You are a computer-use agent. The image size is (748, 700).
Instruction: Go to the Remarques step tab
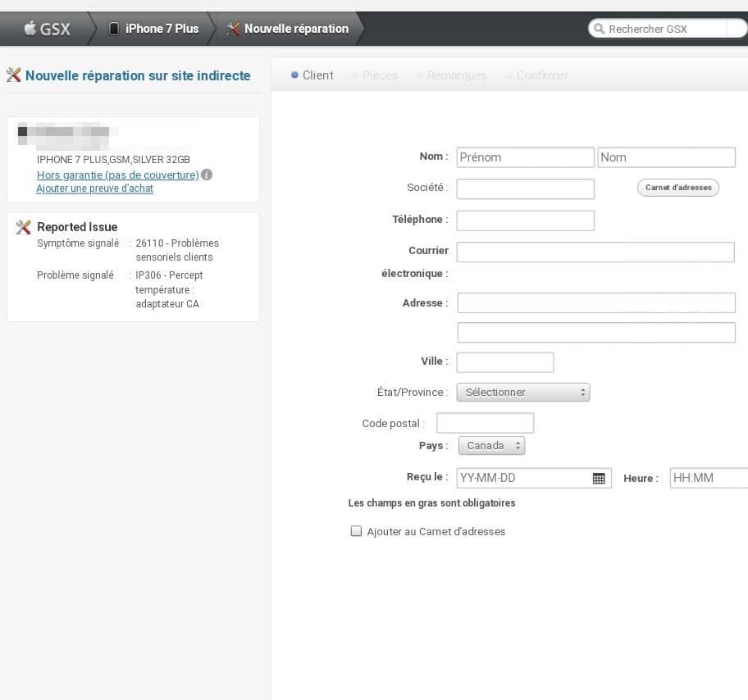point(456,75)
